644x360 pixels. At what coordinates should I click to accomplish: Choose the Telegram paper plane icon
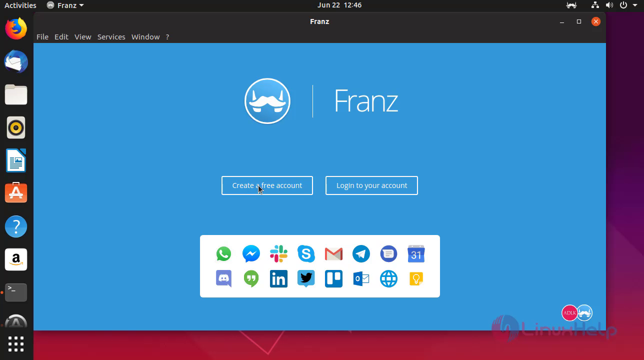[361, 254]
